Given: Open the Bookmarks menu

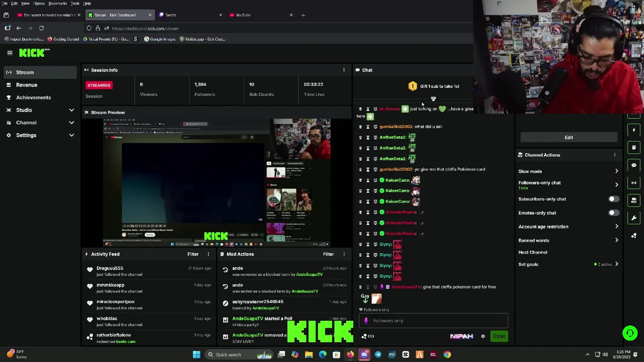Looking at the screenshot, I should [x=57, y=4].
